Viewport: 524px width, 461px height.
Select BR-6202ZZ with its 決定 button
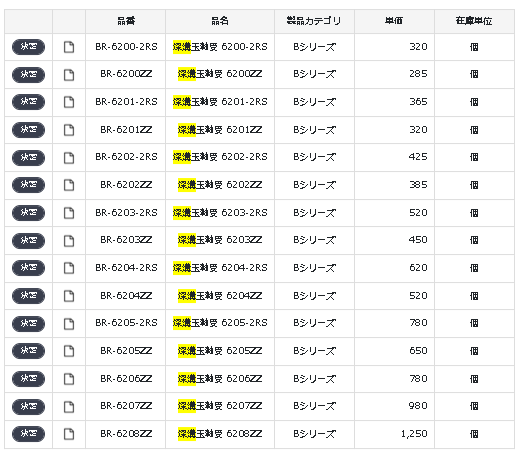coord(28,185)
